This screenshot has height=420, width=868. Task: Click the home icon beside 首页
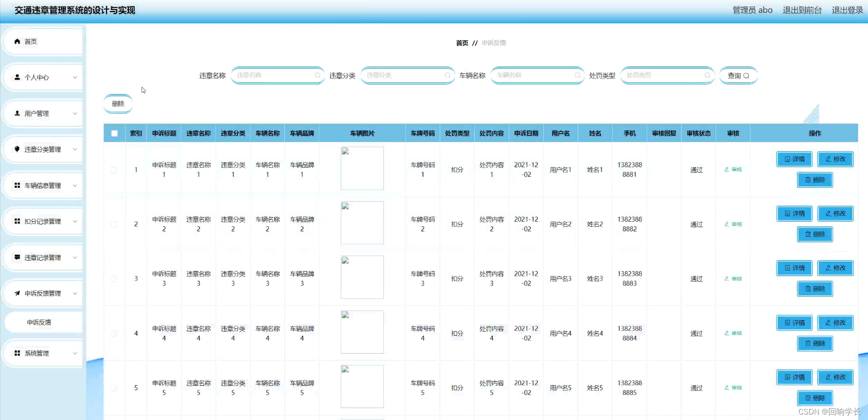(17, 41)
